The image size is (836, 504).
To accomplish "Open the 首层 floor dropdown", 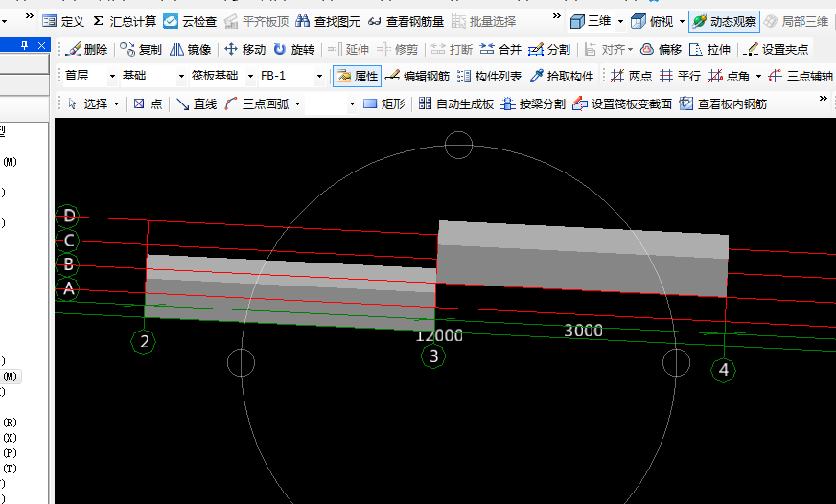I will click(x=112, y=77).
